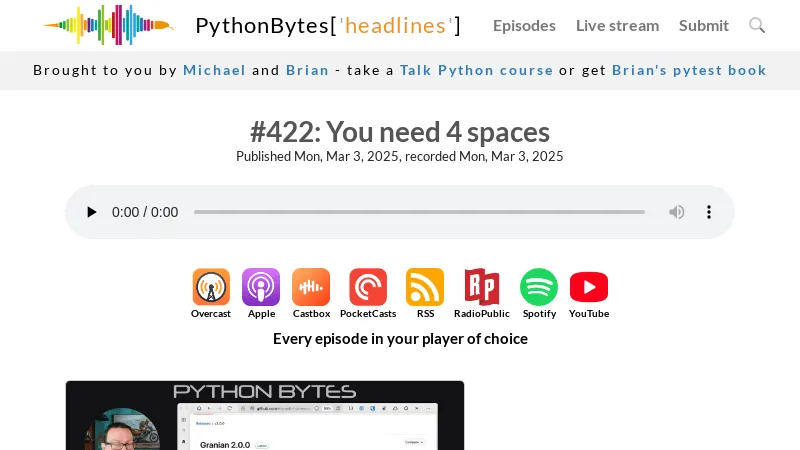Open the Talk Python course link

click(x=476, y=70)
